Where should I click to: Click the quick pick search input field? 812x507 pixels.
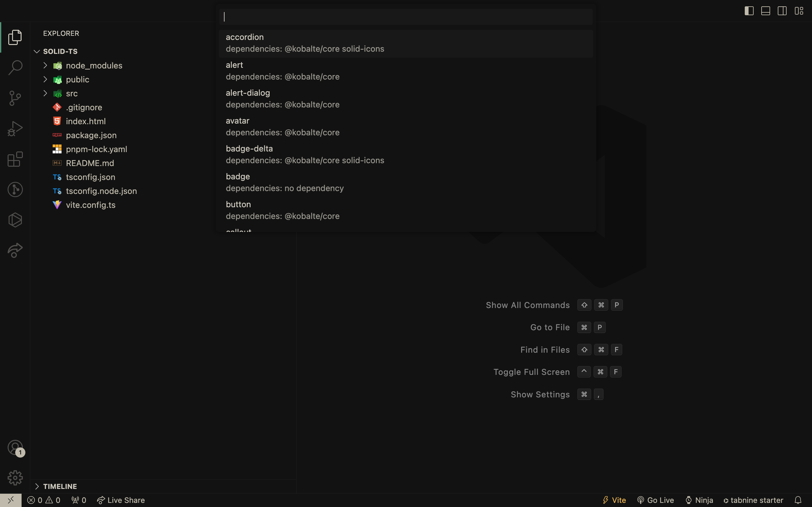pos(405,17)
